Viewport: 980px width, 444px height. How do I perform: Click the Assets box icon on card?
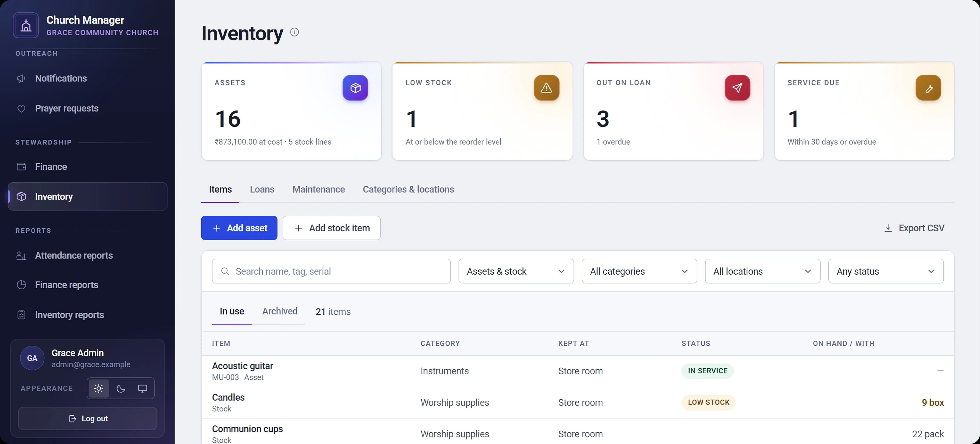tap(355, 88)
